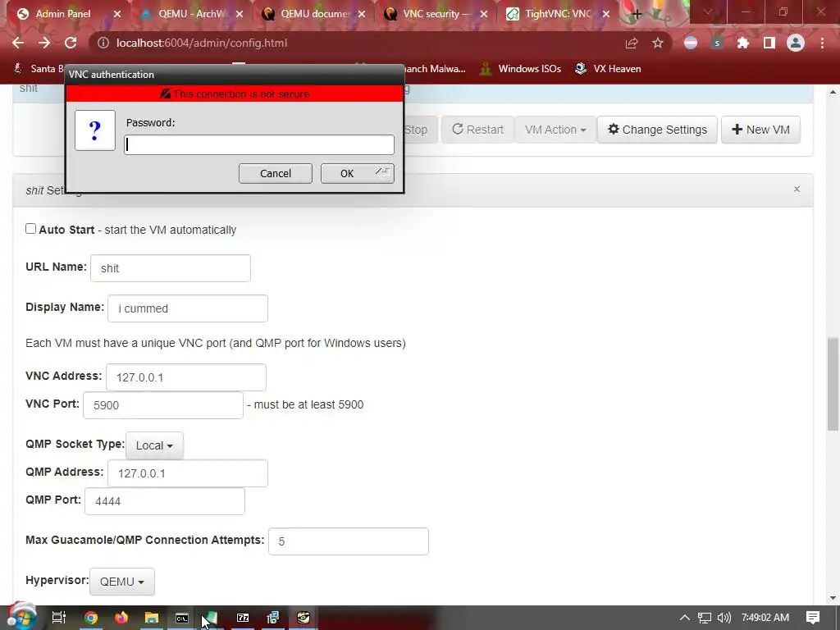The image size is (840, 630).
Task: Click the QMP Port field
Action: 164,501
